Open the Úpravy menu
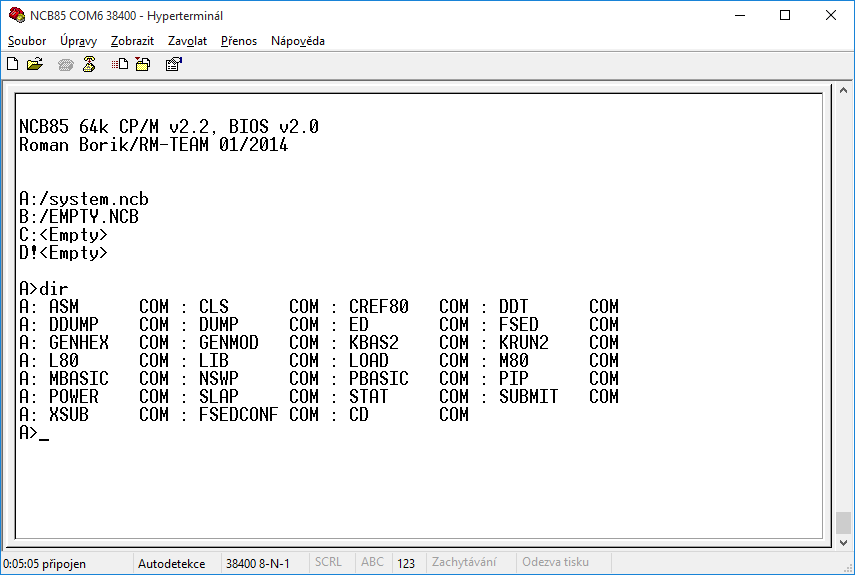This screenshot has height=575, width=855. click(x=78, y=41)
